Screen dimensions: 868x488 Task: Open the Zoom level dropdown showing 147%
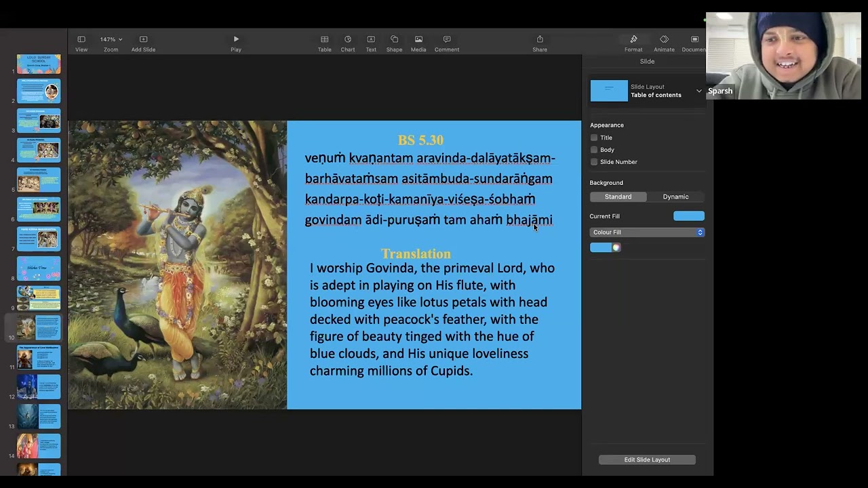111,39
